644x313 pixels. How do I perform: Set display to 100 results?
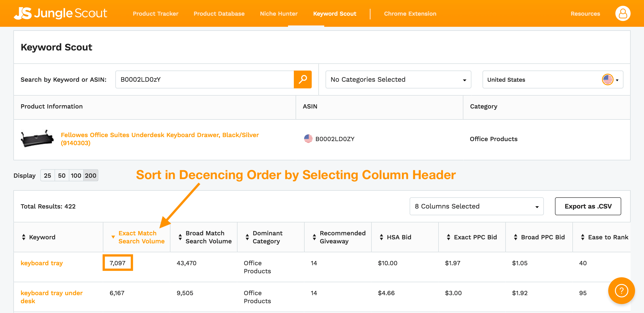tap(76, 175)
